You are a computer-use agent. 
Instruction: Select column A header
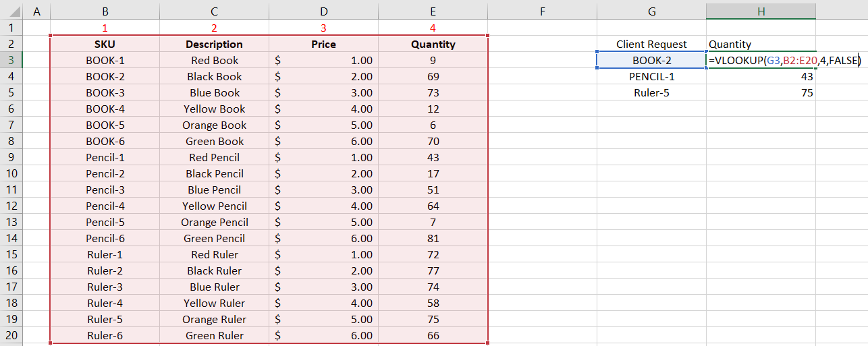pos(36,11)
